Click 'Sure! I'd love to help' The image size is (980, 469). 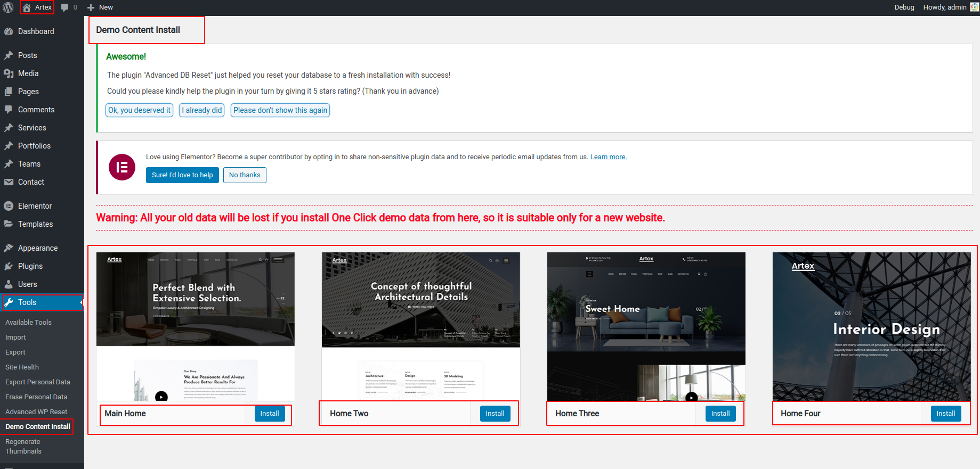pos(182,175)
